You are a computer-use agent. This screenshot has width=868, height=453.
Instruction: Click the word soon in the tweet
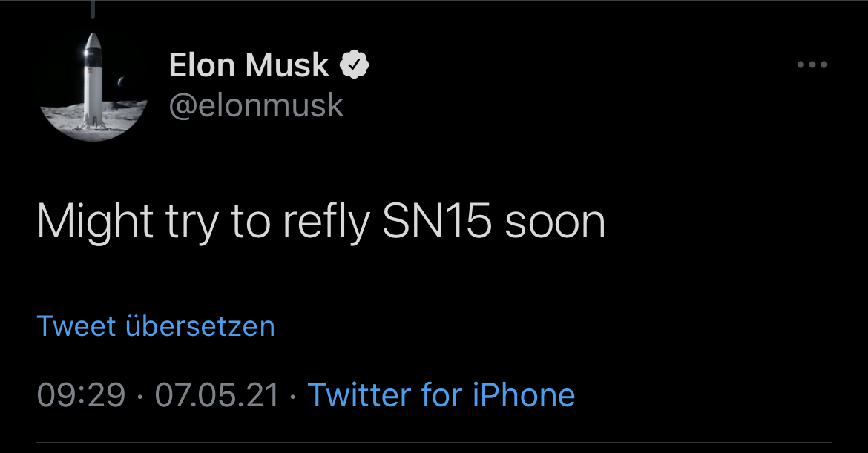tap(555, 221)
